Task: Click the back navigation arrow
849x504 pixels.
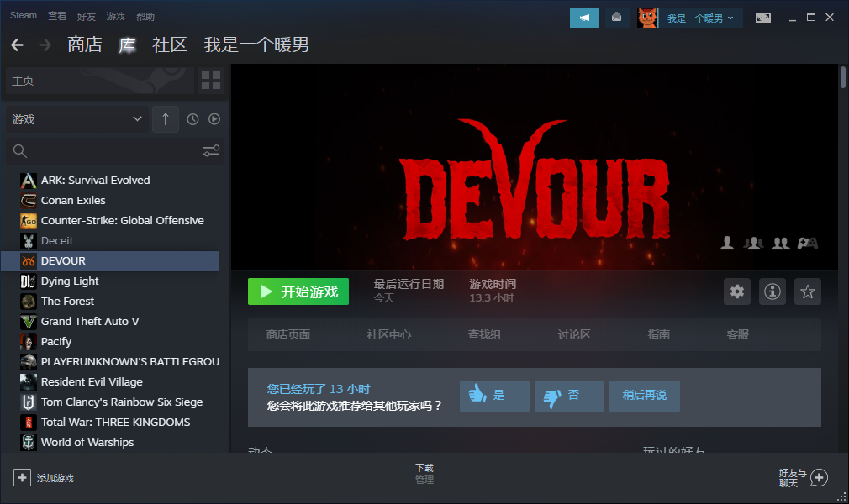Action: coord(18,45)
